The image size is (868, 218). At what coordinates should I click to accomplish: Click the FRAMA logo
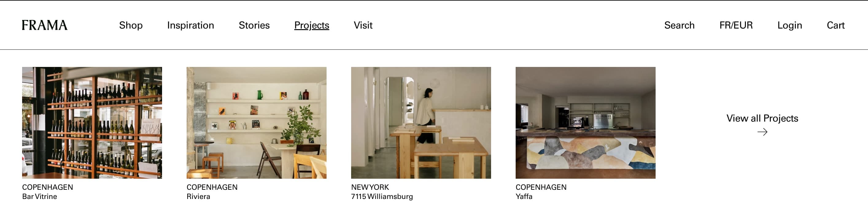pyautogui.click(x=45, y=25)
